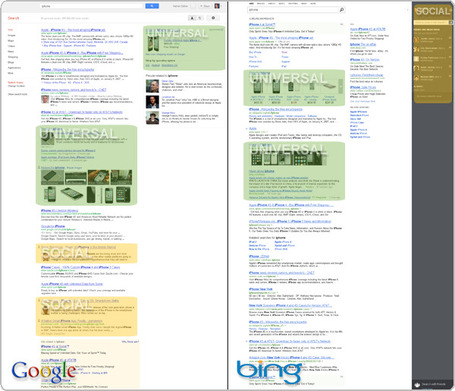Open the Wikipedia iPhone result on Google
This screenshot has height=391, width=455.
click(x=67, y=70)
